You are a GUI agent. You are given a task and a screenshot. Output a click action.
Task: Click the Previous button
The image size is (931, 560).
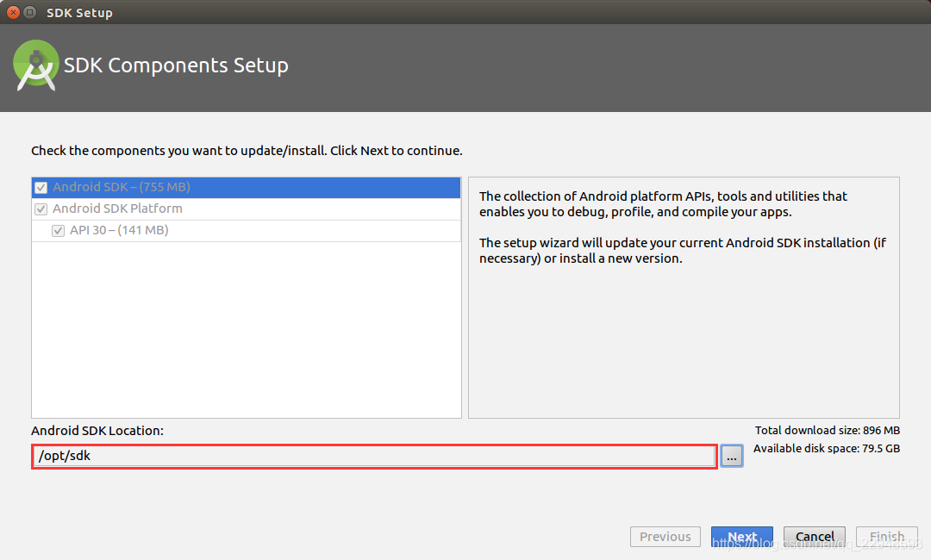(665, 537)
